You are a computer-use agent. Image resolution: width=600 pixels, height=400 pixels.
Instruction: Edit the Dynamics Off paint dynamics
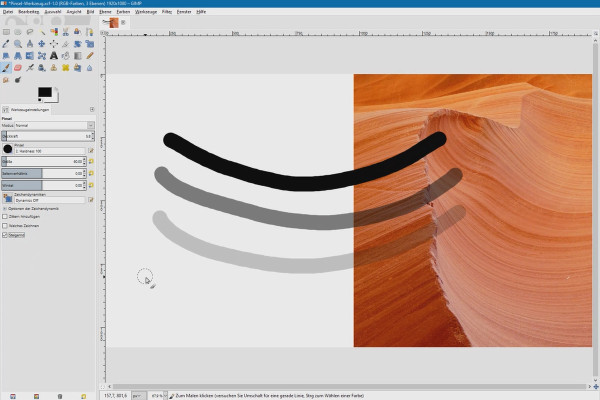pyautogui.click(x=91, y=200)
